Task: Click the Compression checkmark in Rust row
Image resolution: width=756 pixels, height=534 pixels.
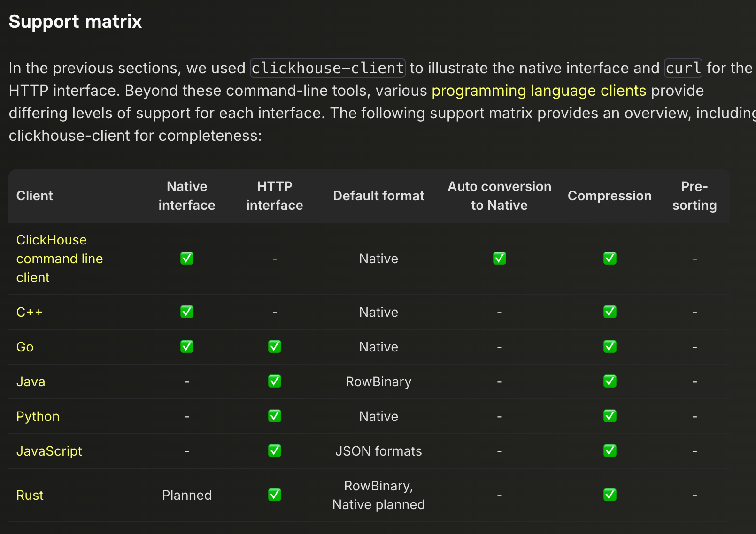Action: pos(610,495)
